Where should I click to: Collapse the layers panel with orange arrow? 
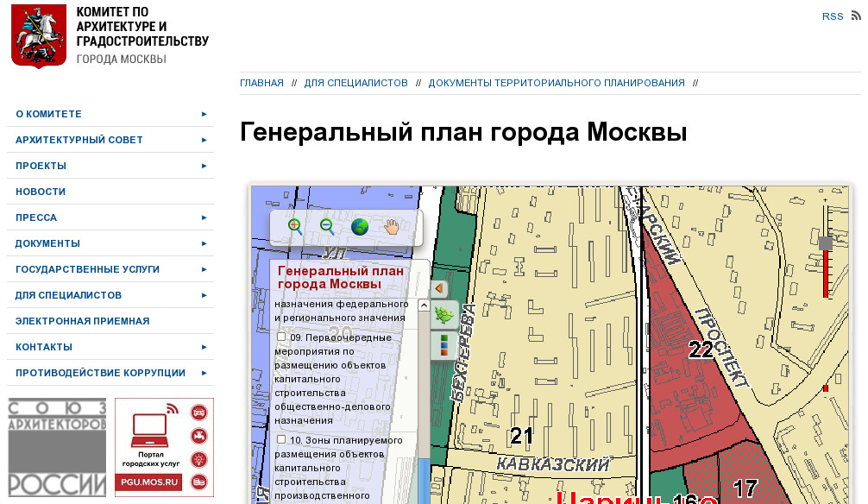coord(439,288)
